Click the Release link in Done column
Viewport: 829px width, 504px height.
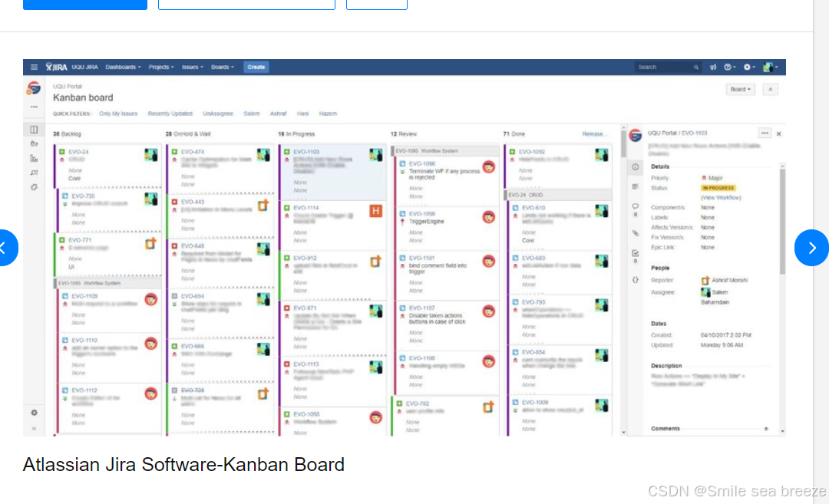coord(594,134)
